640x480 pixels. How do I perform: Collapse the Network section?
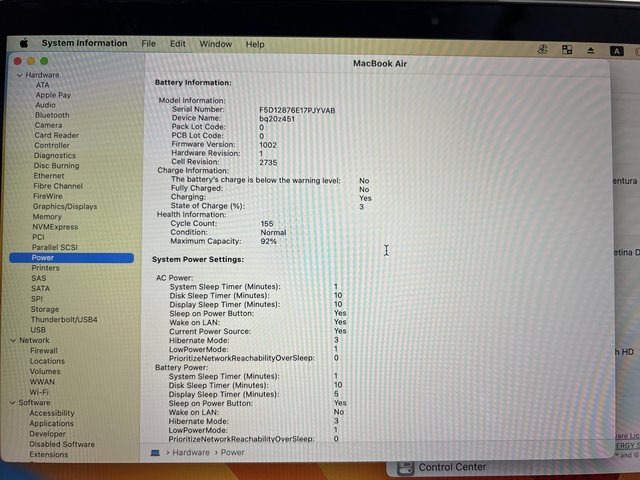click(13, 340)
